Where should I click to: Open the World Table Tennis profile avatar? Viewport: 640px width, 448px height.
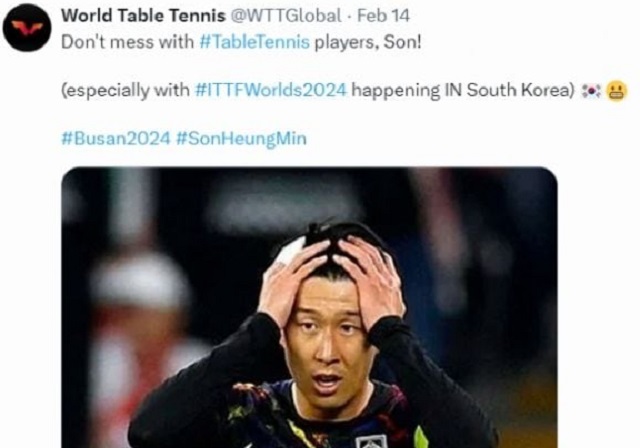pos(27,28)
